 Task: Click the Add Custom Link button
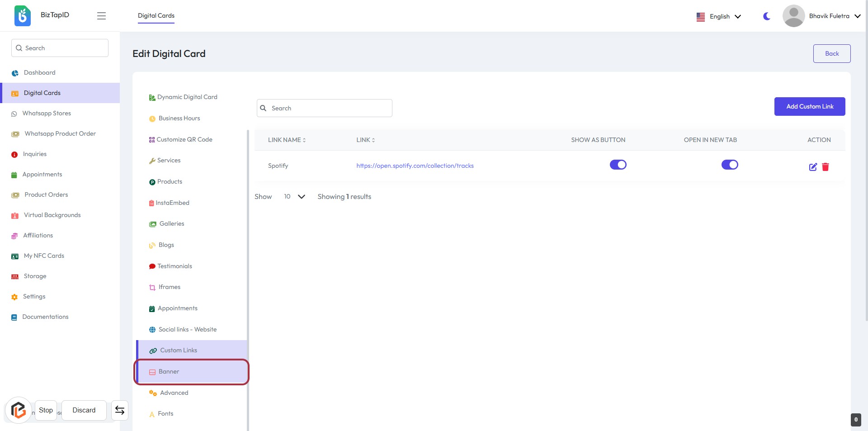click(x=809, y=106)
